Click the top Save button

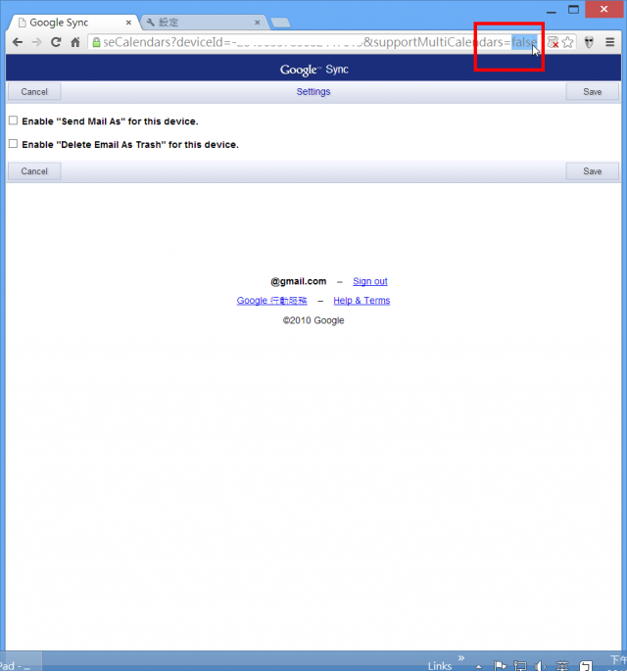pyautogui.click(x=593, y=92)
